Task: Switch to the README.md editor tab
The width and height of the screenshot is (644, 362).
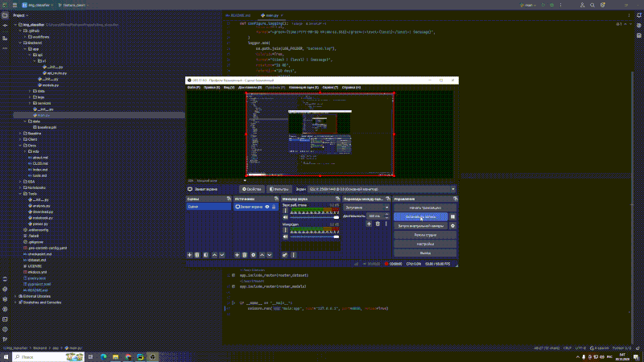Action: click(238, 15)
